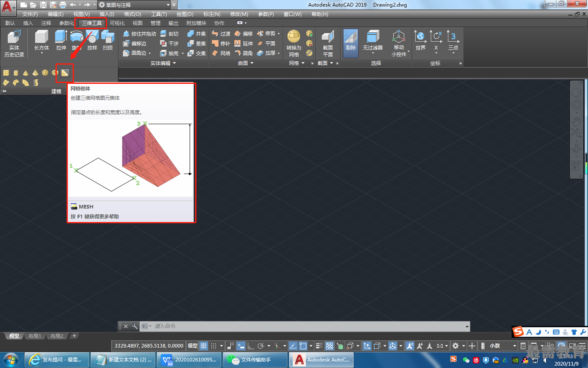Click the Offset Edge (偏移边) tool
The height and width of the screenshot is (368, 588).
(135, 43)
